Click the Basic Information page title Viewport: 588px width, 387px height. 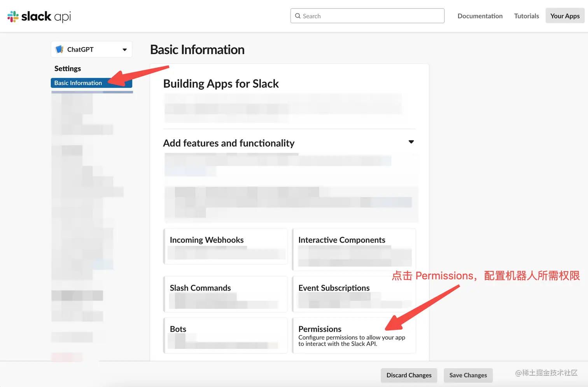pos(197,50)
